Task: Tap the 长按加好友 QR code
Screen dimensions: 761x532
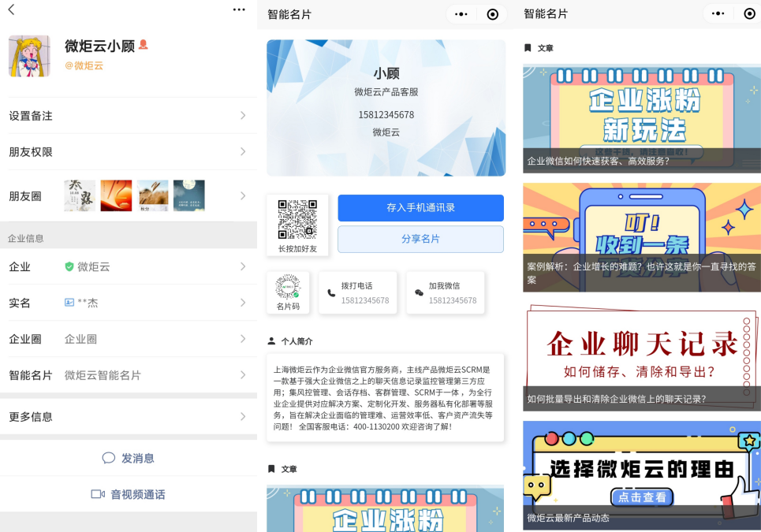Action: 297,220
